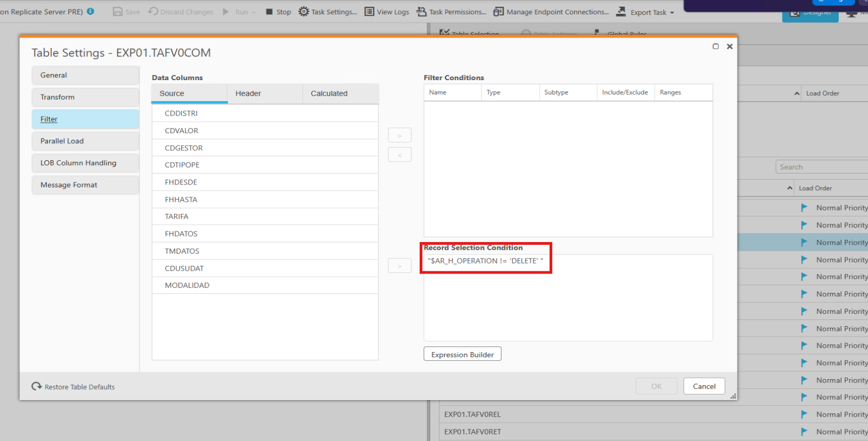Screen dimensions: 868x441
Task: Click the priority flag on EXP01.TAFV0RET row
Action: point(804,432)
